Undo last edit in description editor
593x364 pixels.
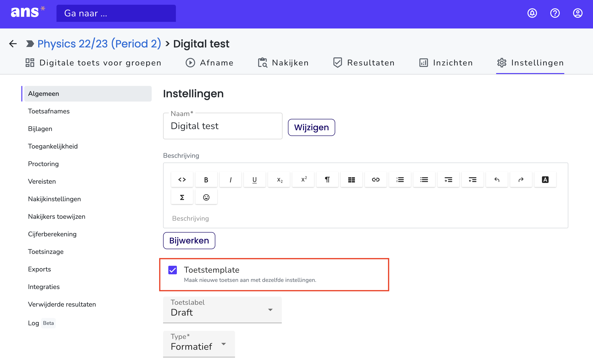(497, 180)
